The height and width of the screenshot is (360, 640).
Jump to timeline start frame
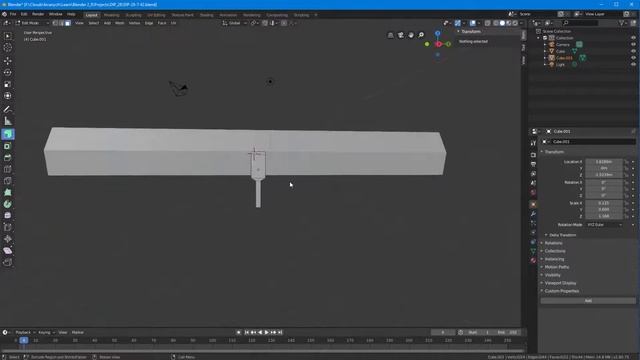point(247,333)
